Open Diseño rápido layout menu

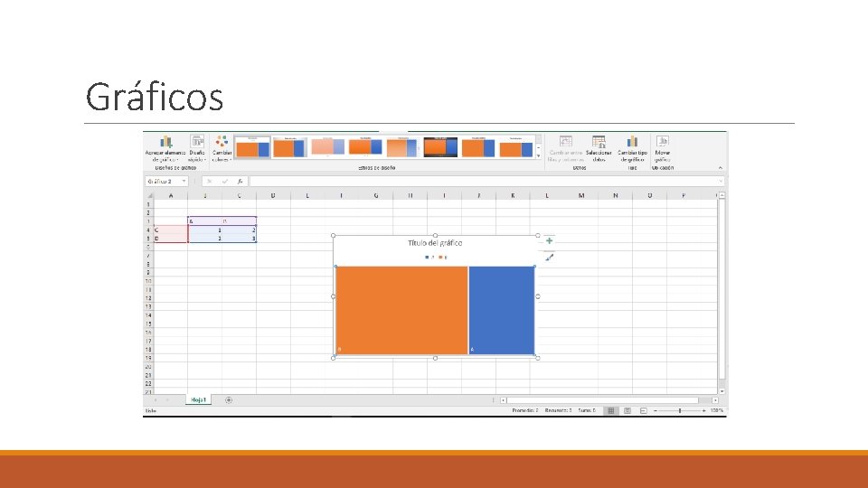coord(197,149)
